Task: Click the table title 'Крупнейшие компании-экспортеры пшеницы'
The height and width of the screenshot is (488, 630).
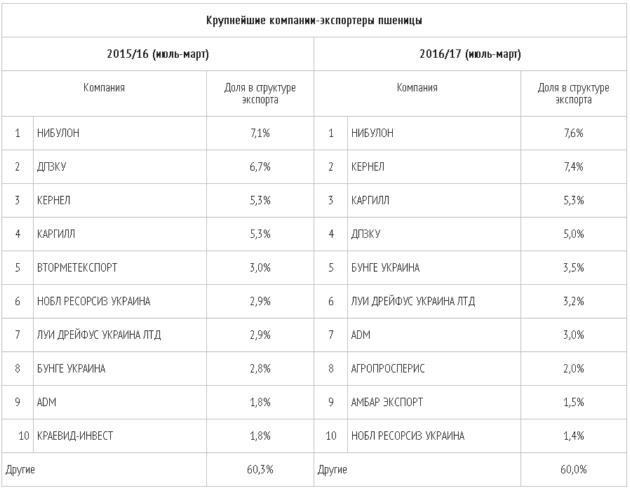Action: coord(314,20)
